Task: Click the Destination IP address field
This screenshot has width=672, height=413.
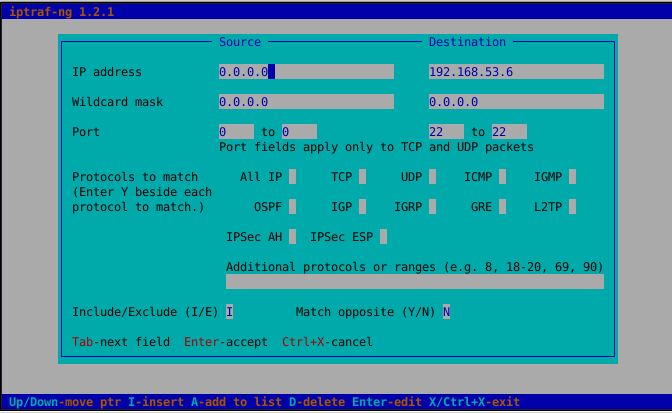Action: coord(515,72)
